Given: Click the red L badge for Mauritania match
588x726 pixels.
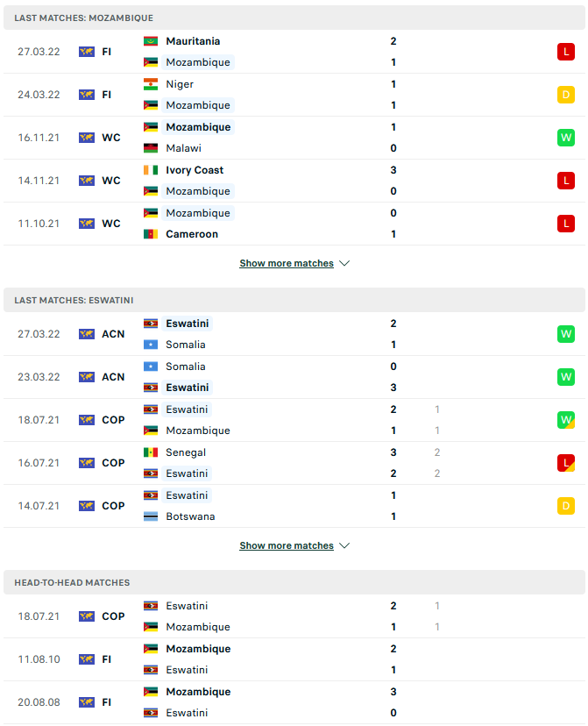Looking at the screenshot, I should point(564,52).
